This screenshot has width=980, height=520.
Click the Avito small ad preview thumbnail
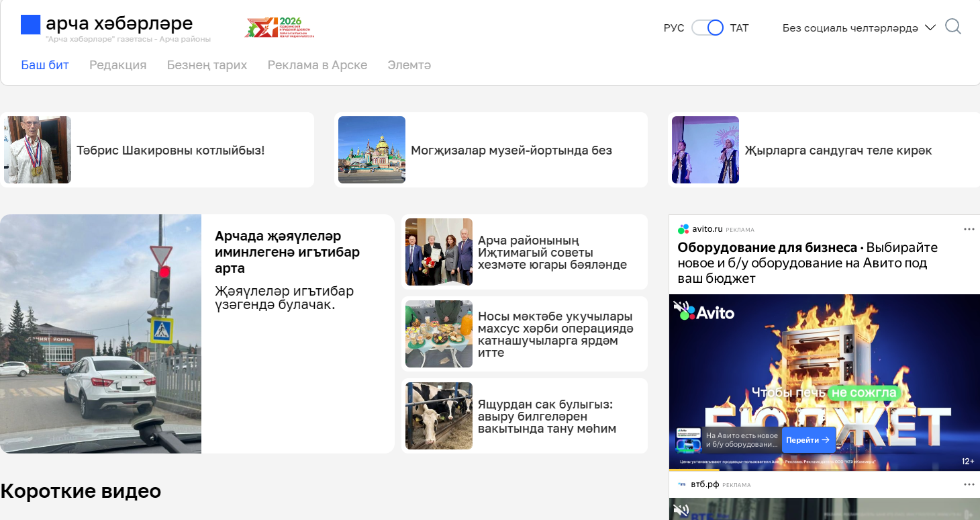(x=688, y=440)
